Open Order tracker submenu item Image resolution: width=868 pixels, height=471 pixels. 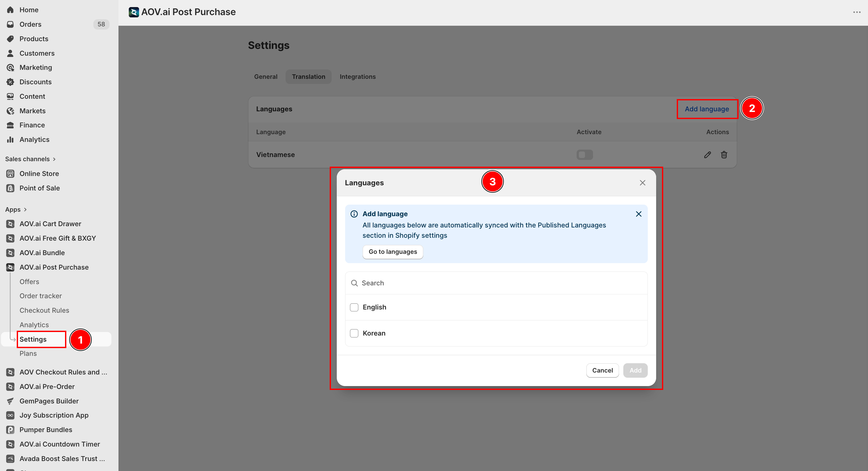tap(41, 296)
